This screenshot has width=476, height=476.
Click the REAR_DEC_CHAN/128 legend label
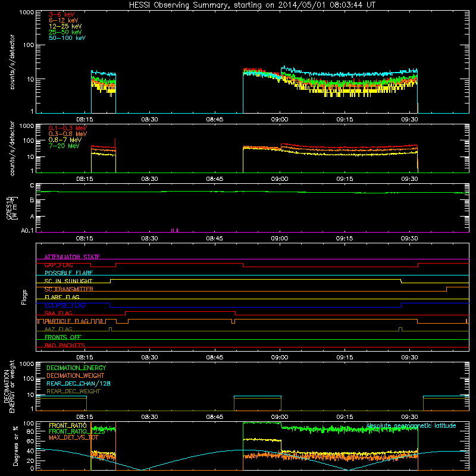pyautogui.click(x=79, y=383)
